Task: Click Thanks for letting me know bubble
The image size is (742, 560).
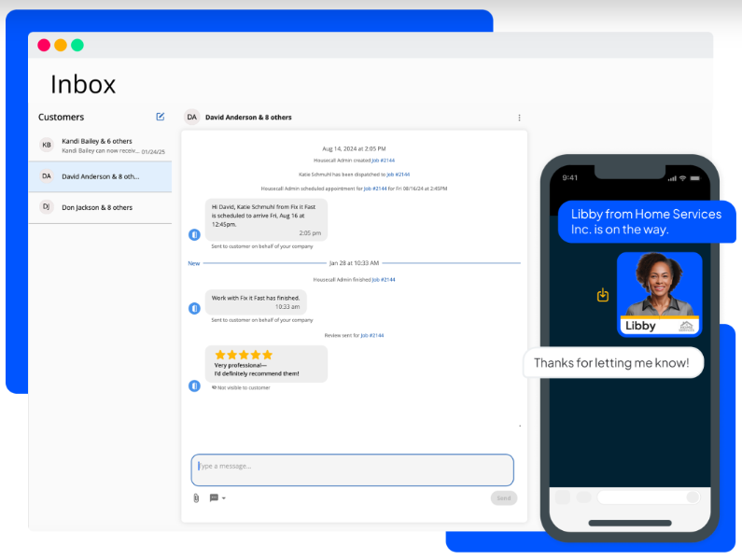Action: pyautogui.click(x=613, y=363)
